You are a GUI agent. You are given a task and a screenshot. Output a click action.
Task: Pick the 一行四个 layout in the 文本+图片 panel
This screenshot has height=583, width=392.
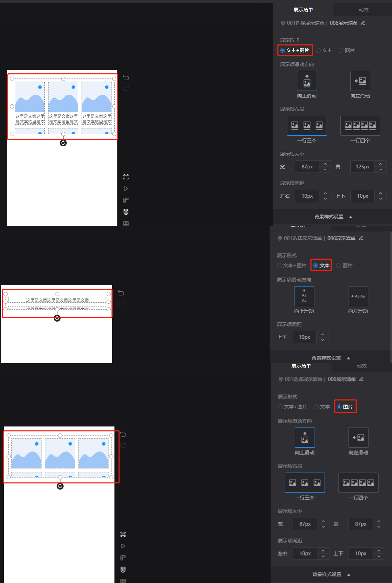(360, 126)
